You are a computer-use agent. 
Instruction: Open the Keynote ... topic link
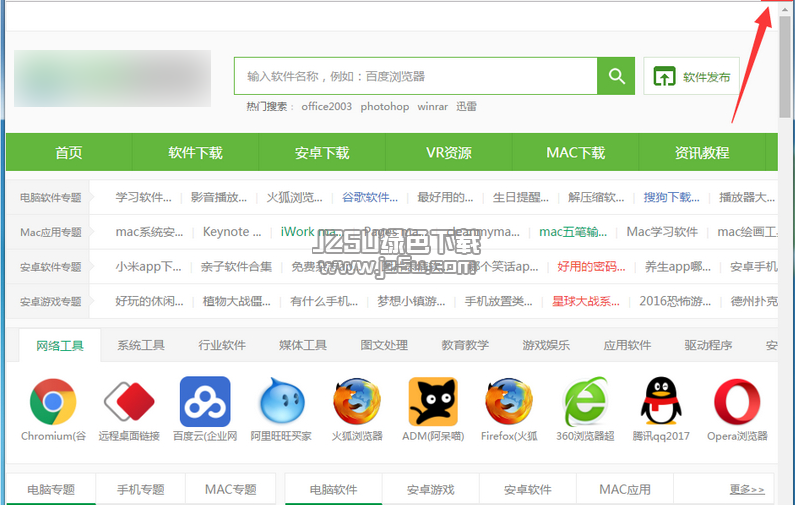point(232,232)
